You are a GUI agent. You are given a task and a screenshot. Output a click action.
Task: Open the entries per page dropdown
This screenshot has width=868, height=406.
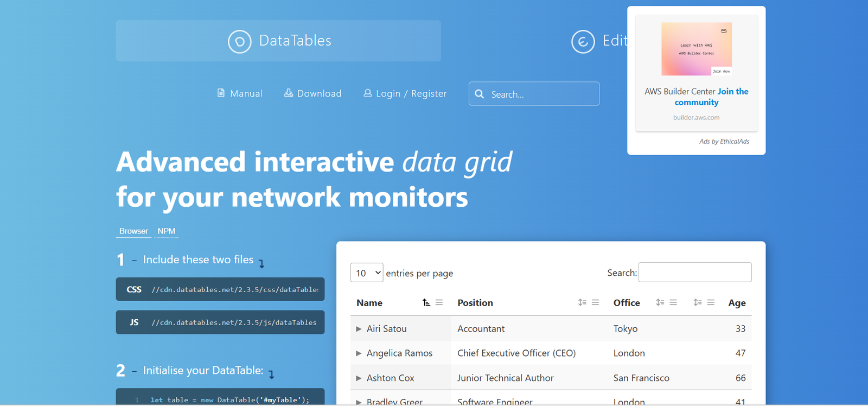click(x=367, y=272)
